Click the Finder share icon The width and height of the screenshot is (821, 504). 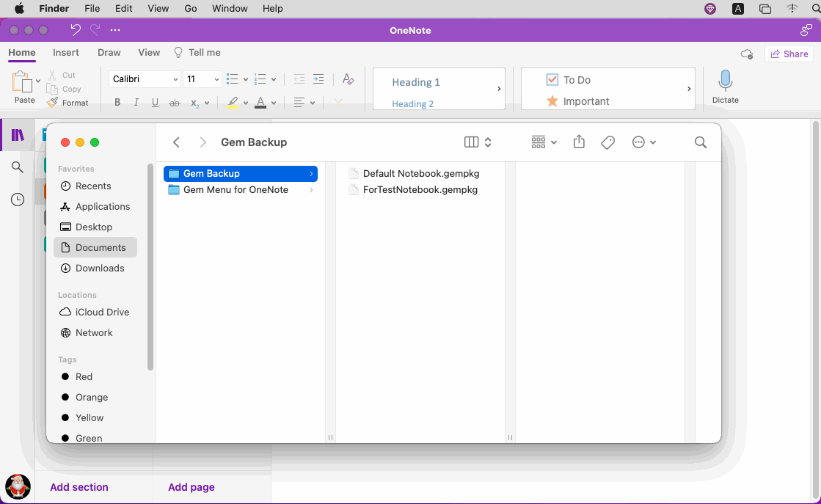[579, 142]
